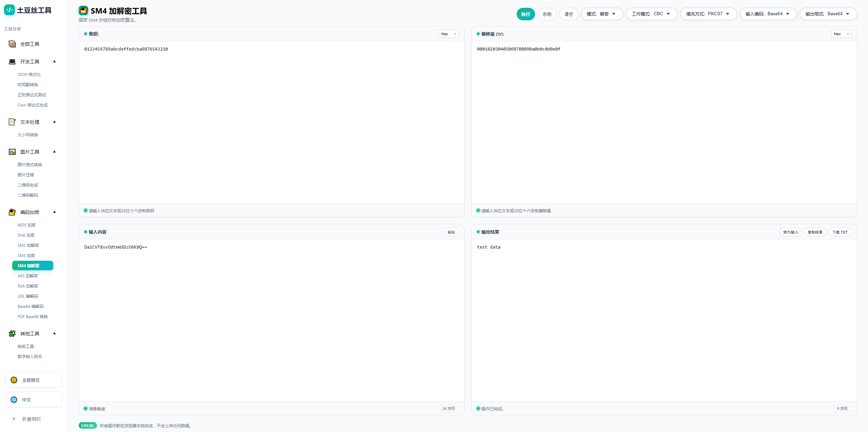Click the globe icon for 中文 language
The image size is (868, 432).
tap(14, 400)
